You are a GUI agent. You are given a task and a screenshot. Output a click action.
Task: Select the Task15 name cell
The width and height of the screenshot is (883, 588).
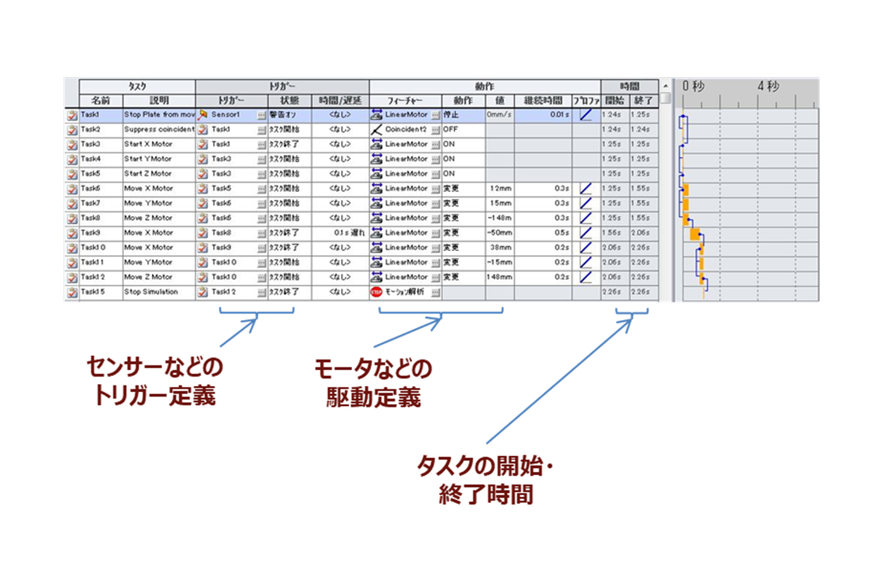pyautogui.click(x=100, y=292)
